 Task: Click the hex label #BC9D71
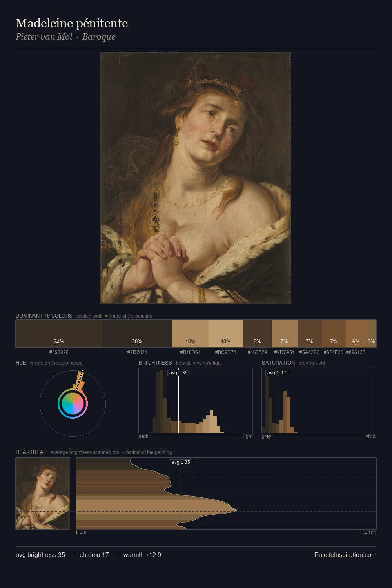(x=226, y=352)
